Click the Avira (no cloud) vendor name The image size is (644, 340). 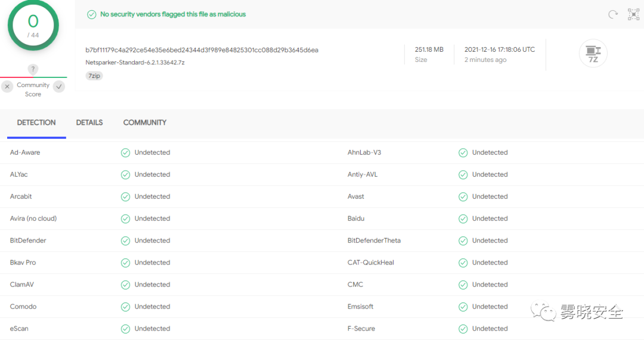pyautogui.click(x=33, y=219)
